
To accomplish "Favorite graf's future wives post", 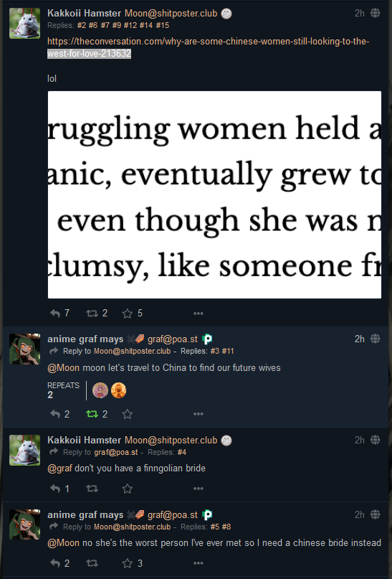I will click(128, 414).
